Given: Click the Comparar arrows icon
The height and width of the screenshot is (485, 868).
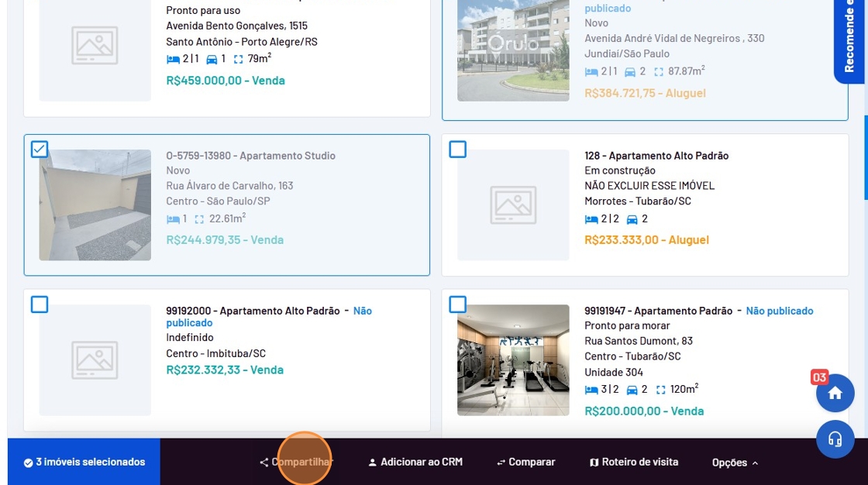Looking at the screenshot, I should pos(501,463).
